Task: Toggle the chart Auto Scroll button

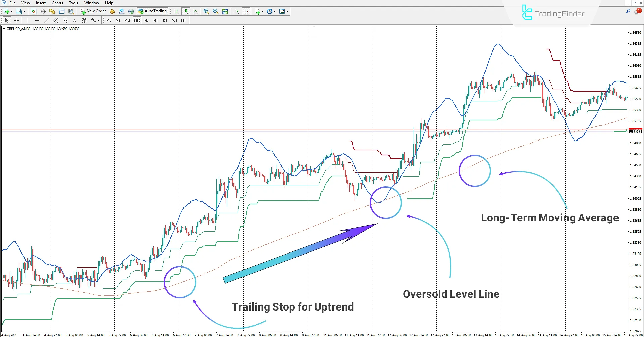Action: (237, 11)
